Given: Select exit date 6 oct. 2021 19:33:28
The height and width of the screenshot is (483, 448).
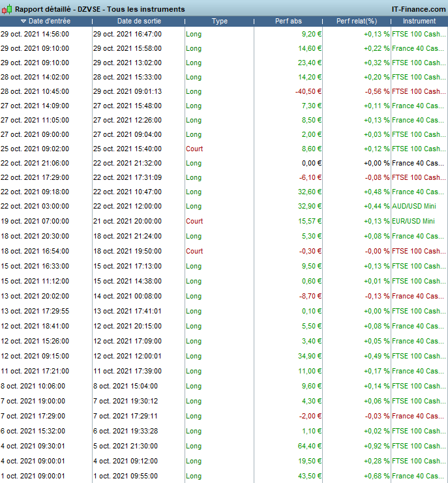Looking at the screenshot, I should (x=126, y=432).
